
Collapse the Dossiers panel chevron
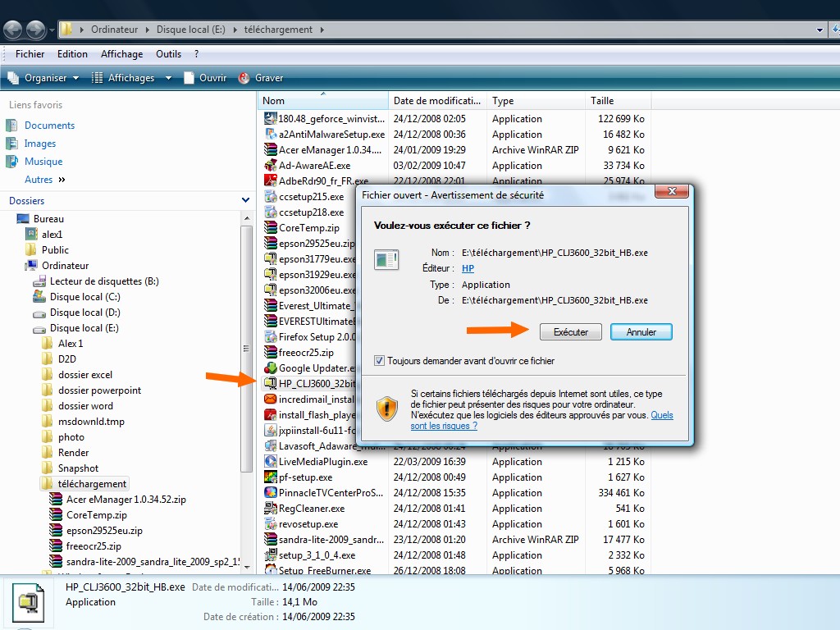[x=245, y=200]
